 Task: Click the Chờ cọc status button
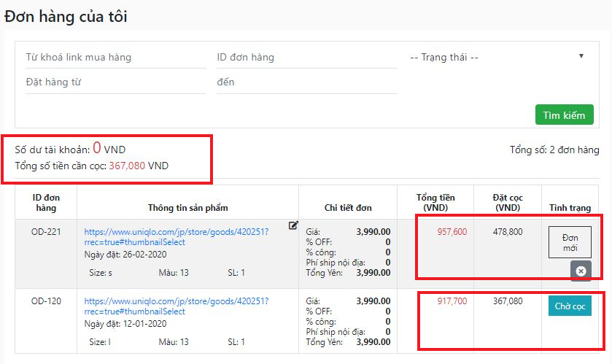(x=570, y=306)
